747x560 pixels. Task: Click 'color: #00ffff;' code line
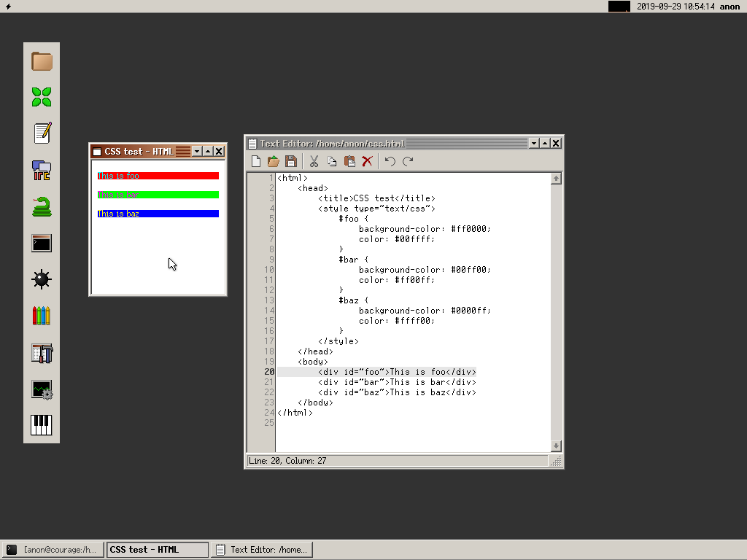click(396, 239)
